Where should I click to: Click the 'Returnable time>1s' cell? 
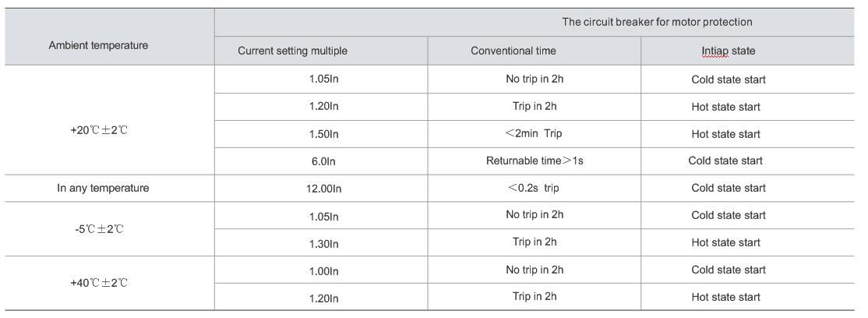click(534, 161)
